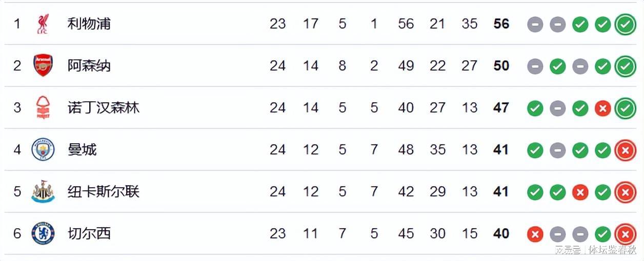Click Newcastle's middle loss result icon
The height and width of the screenshot is (261, 644).
pyautogui.click(x=580, y=192)
